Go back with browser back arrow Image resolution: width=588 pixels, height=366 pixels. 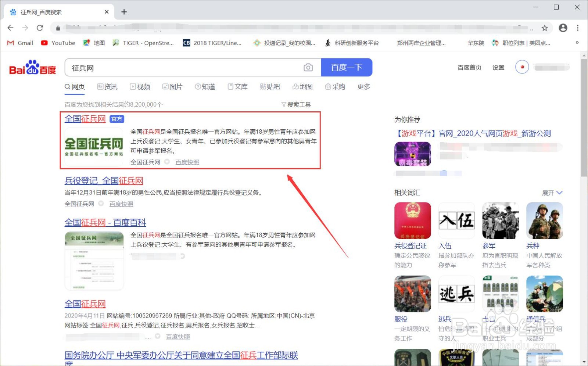click(10, 28)
